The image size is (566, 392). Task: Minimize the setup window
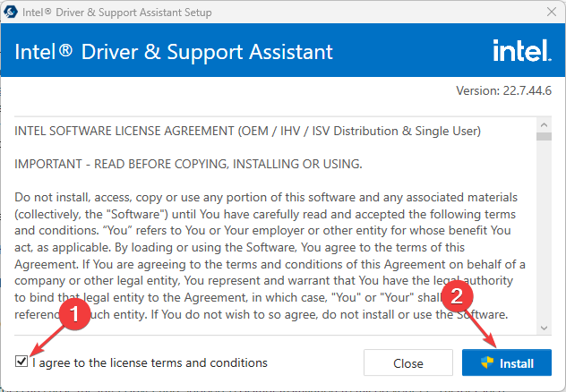pos(464,13)
